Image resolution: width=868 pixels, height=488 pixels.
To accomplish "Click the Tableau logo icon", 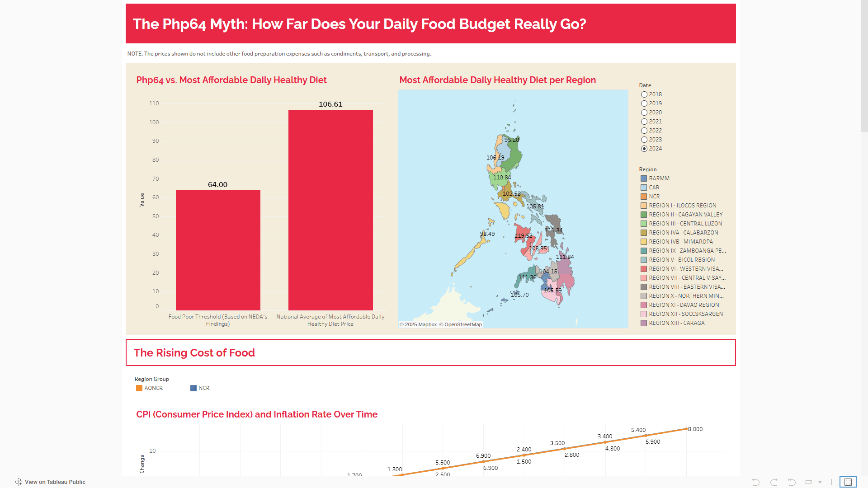I will (x=19, y=482).
